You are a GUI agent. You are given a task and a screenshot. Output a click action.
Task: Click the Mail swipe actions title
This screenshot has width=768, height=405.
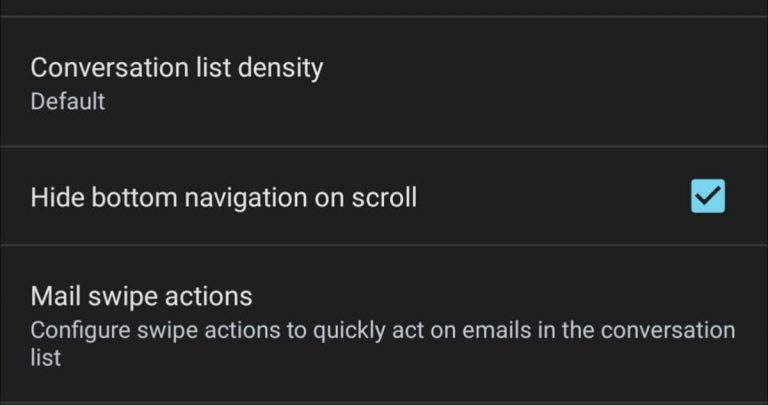click(x=141, y=296)
